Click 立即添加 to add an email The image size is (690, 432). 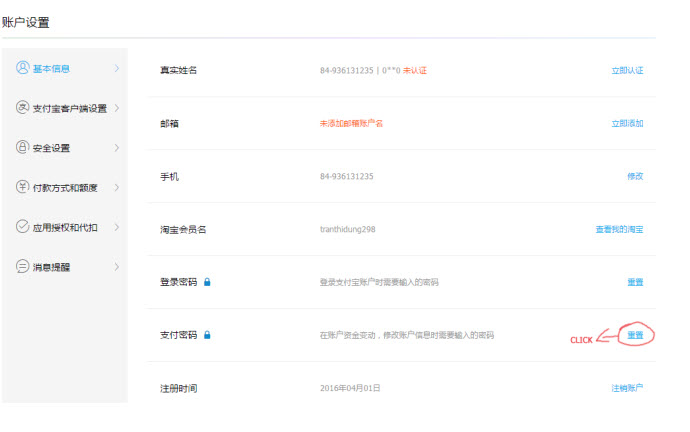(x=627, y=124)
